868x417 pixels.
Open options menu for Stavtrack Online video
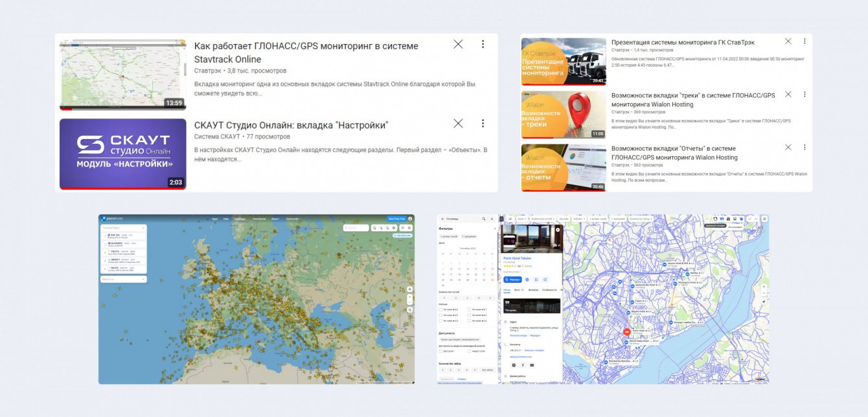coord(483,44)
